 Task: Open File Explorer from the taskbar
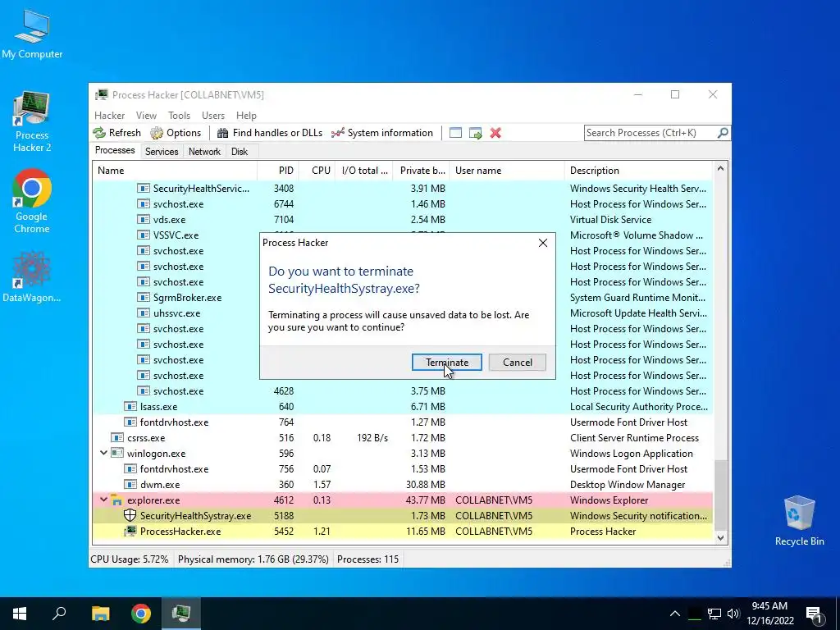tap(100, 614)
